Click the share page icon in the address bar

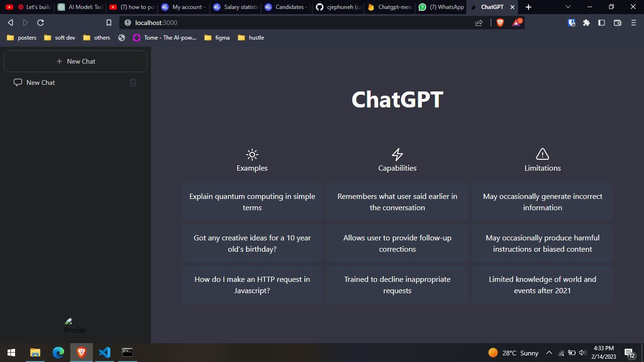coord(479,22)
